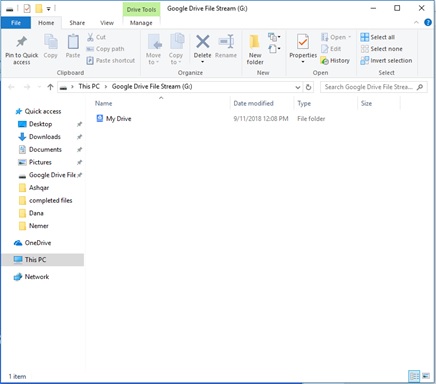Sort by the Name column header

click(104, 103)
